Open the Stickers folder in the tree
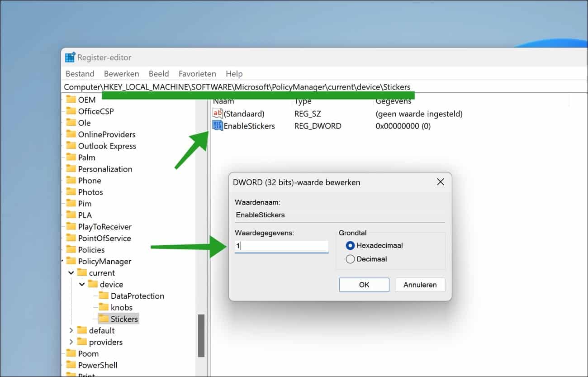 point(124,319)
